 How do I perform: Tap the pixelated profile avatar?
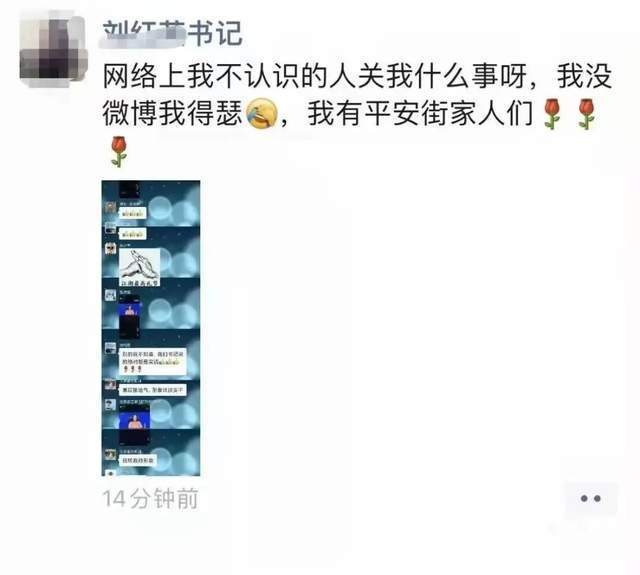(x=53, y=49)
